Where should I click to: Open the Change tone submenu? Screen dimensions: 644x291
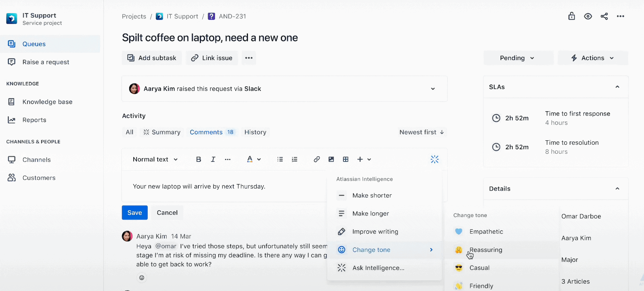click(385, 250)
